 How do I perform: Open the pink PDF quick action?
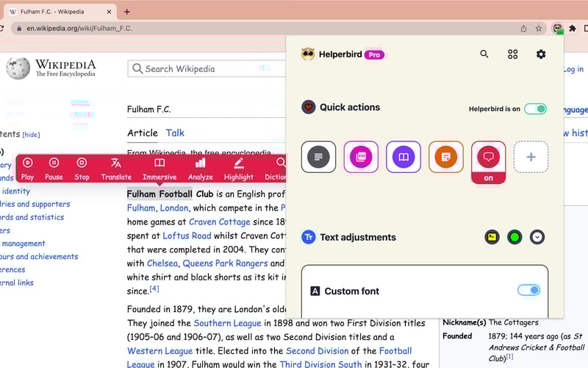click(x=361, y=157)
